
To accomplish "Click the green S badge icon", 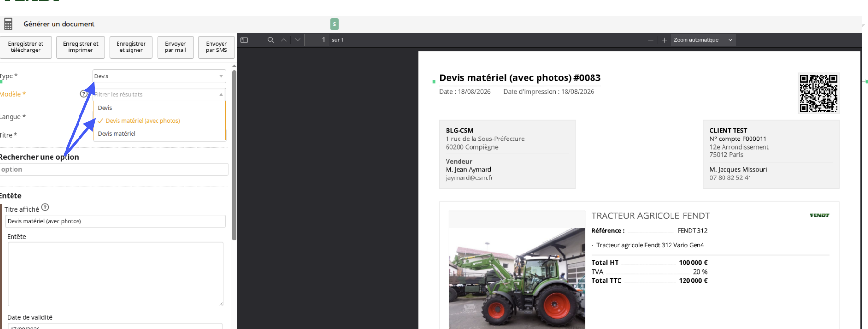I will 334,24.
